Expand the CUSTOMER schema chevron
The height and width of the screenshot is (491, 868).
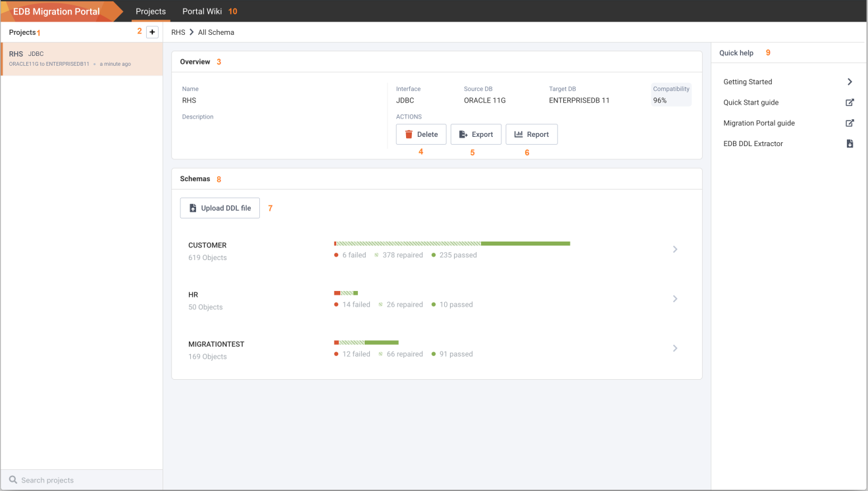pyautogui.click(x=675, y=249)
